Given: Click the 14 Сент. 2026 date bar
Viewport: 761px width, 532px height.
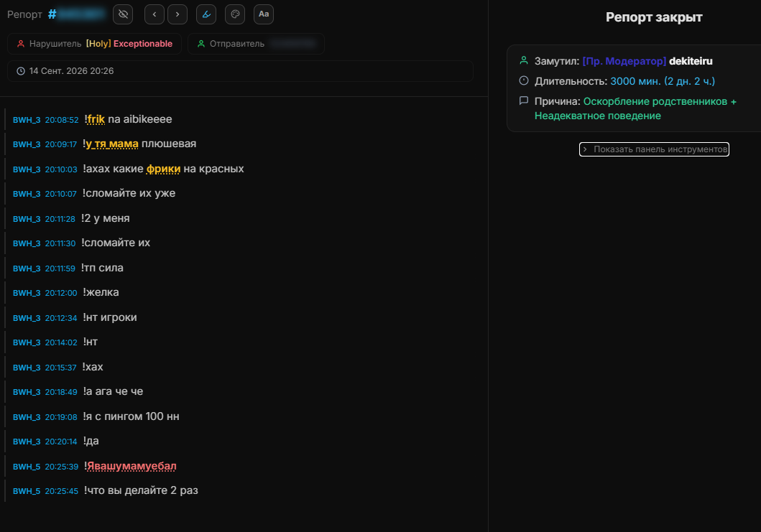Looking at the screenshot, I should pyautogui.click(x=240, y=71).
